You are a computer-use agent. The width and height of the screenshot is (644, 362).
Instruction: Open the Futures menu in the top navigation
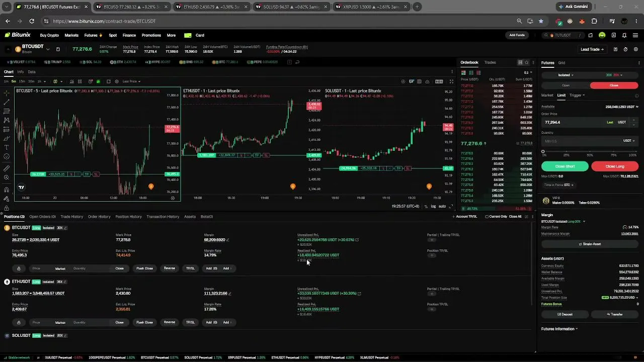pos(93,35)
